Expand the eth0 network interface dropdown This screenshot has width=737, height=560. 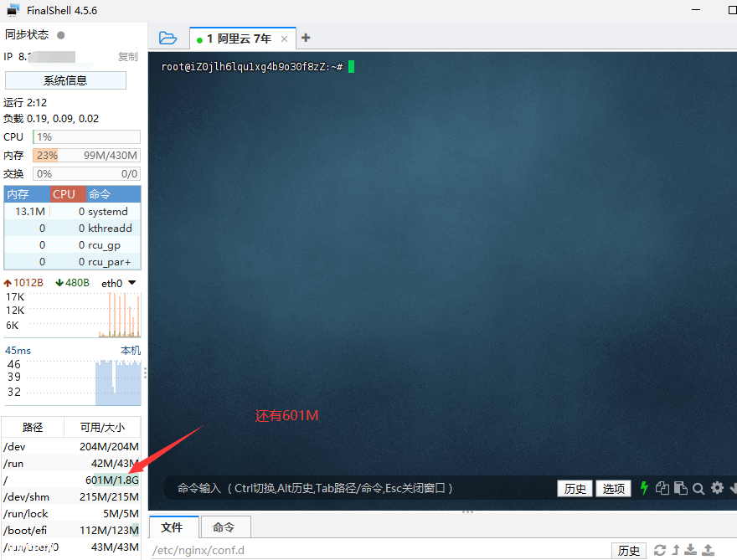pos(132,283)
